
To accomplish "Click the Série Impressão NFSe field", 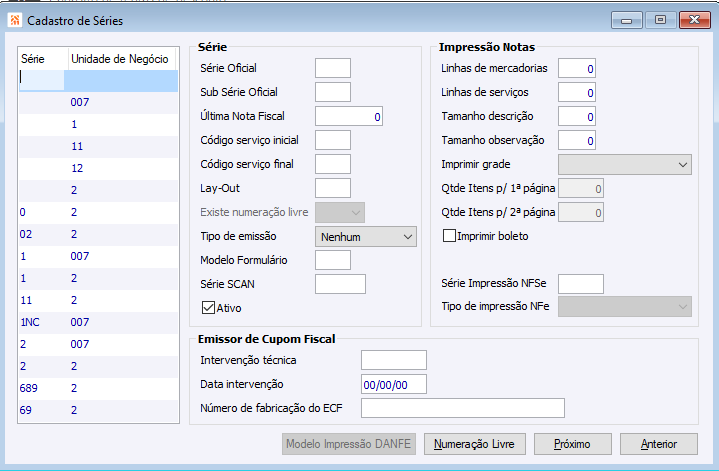I will pos(581,284).
